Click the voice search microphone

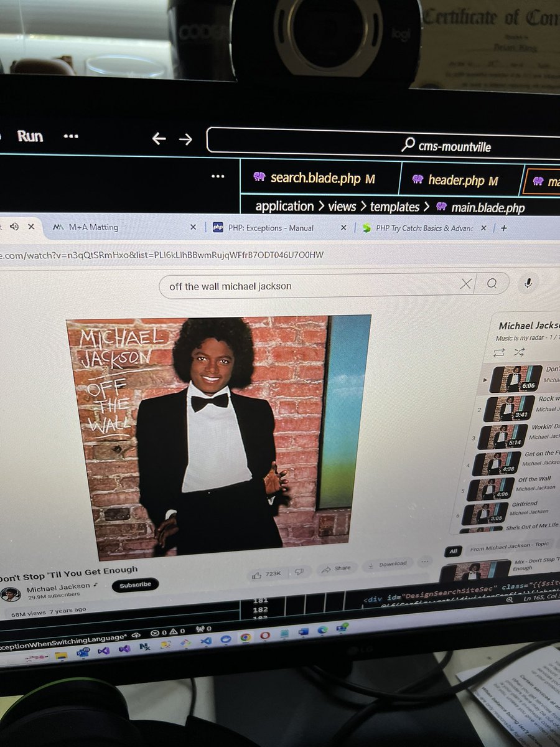[528, 283]
